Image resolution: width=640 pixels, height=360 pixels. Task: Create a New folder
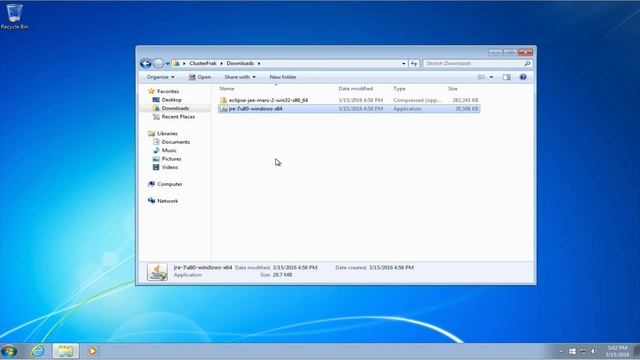click(283, 77)
